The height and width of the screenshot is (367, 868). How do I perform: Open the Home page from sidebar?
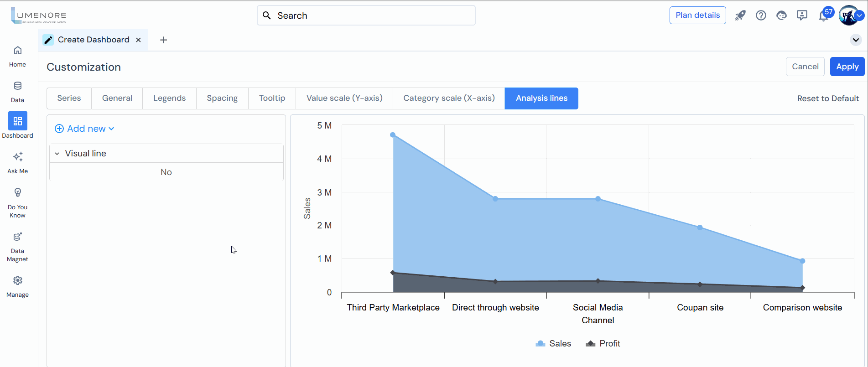click(17, 56)
